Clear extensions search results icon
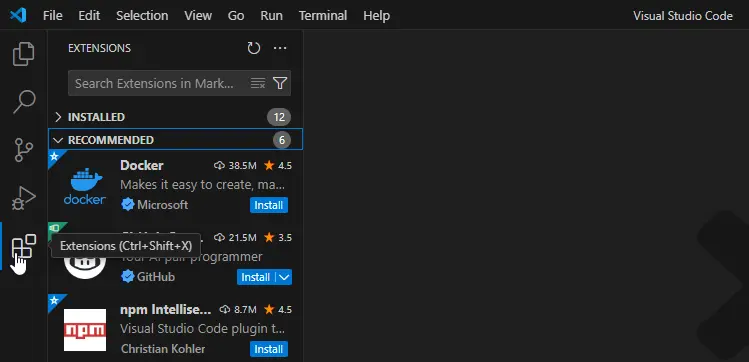This screenshot has width=749, height=362. pos(258,83)
